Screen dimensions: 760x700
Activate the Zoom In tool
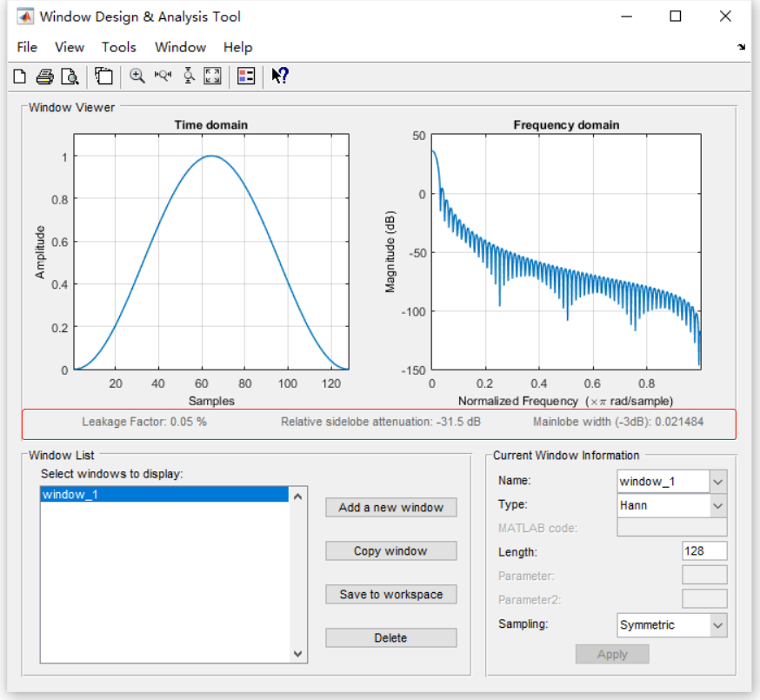(137, 77)
